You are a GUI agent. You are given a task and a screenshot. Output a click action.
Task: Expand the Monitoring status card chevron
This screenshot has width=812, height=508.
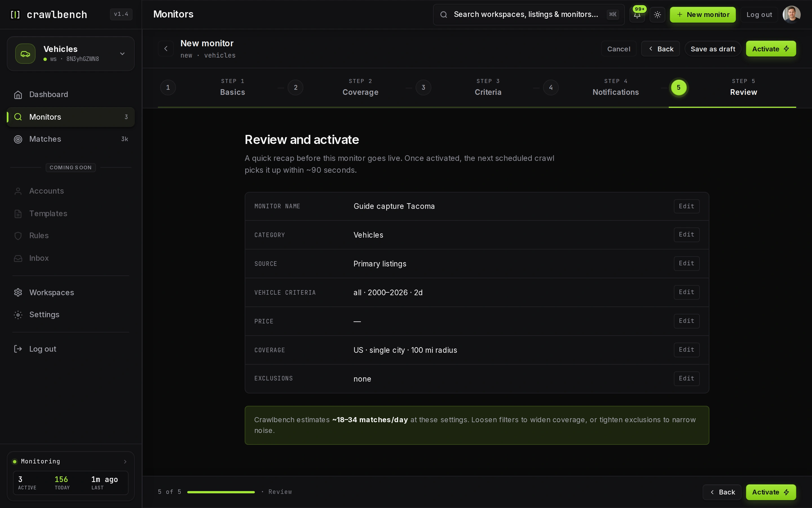125,462
